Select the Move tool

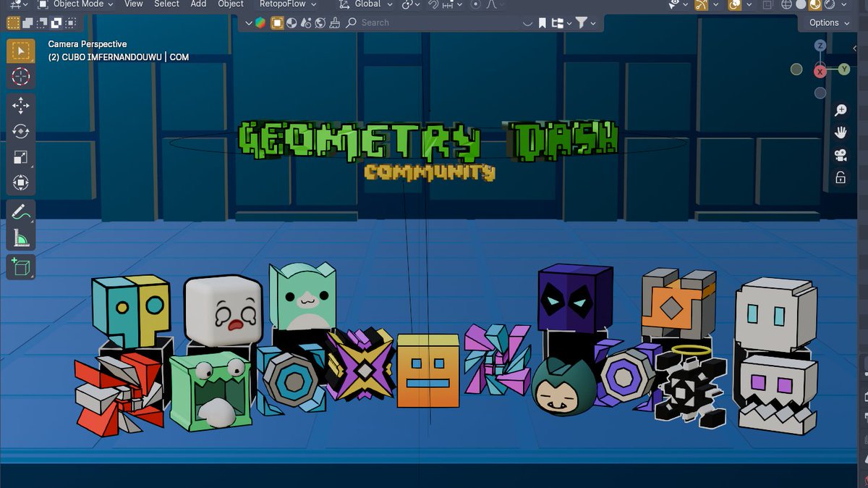click(20, 105)
